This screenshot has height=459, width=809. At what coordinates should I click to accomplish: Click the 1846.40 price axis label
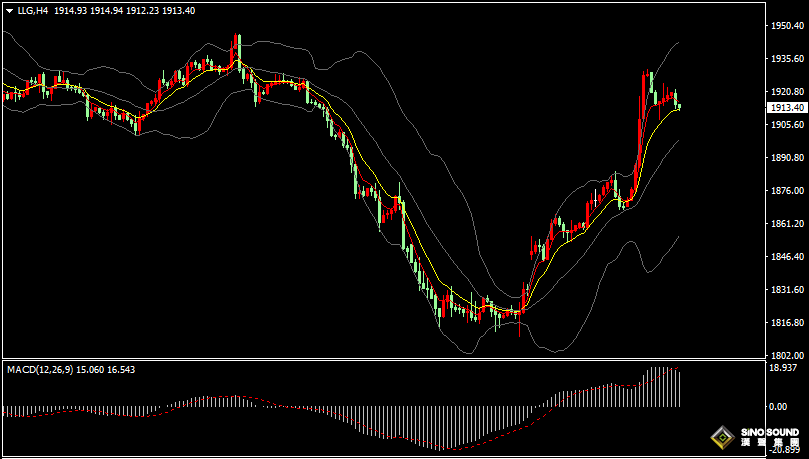pyautogui.click(x=787, y=257)
